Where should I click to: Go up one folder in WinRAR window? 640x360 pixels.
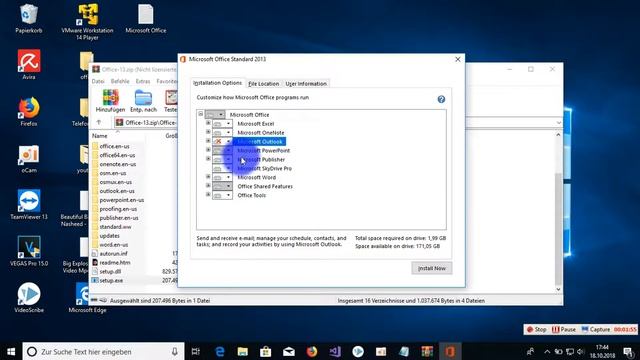tap(99, 122)
